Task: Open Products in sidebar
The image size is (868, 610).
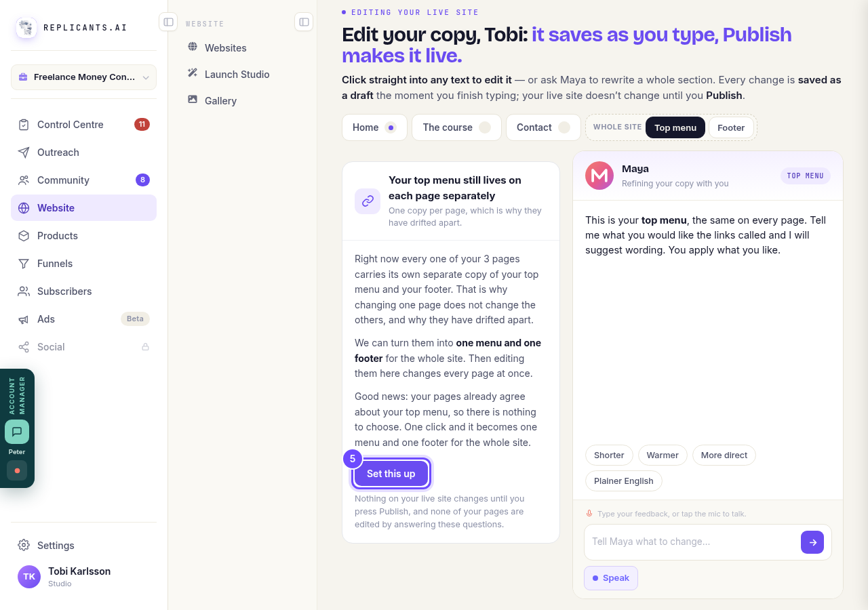Action: click(83, 235)
